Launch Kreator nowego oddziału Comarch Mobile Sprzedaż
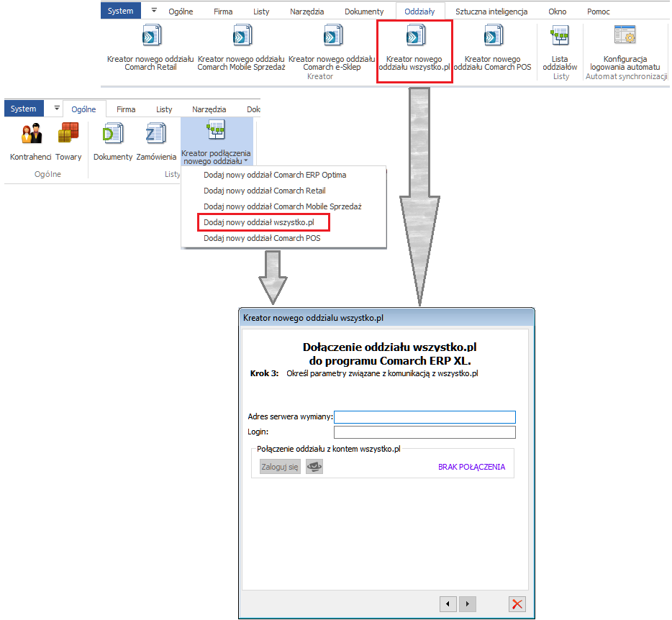This screenshot has height=620, width=672. point(241,48)
